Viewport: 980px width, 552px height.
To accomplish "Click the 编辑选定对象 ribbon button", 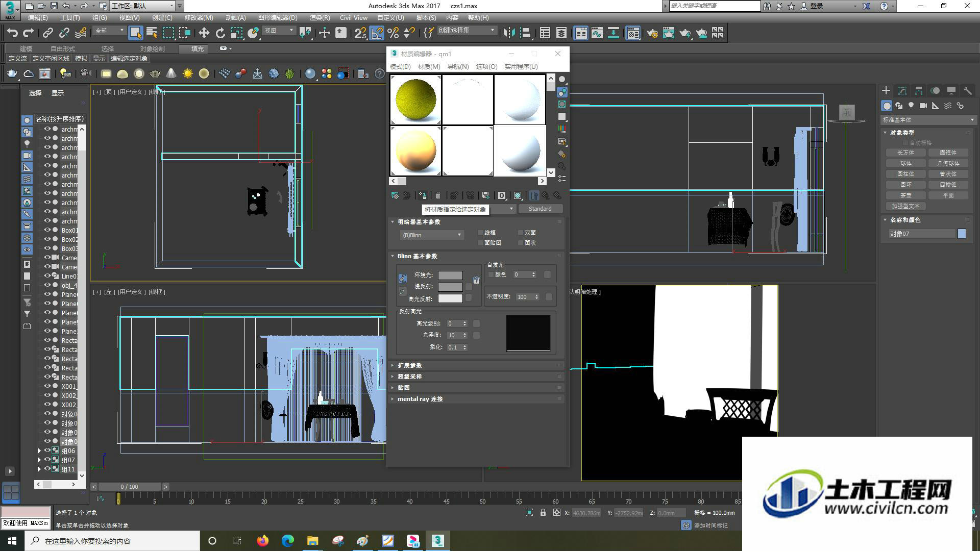I will point(129,59).
